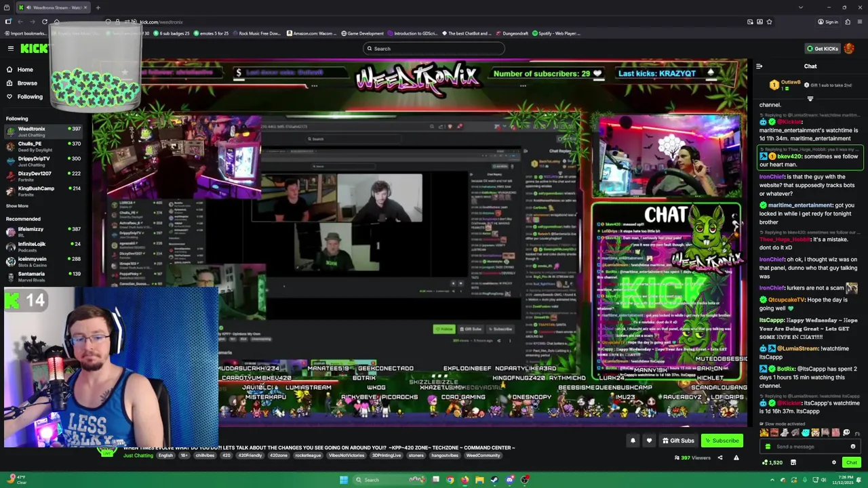Screen dimensions: 868x488
Task: Open InfiniteLojik recommended channel
Action: tap(43, 247)
